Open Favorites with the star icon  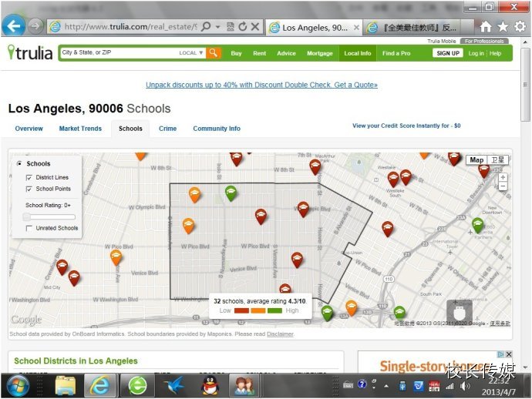tap(503, 26)
